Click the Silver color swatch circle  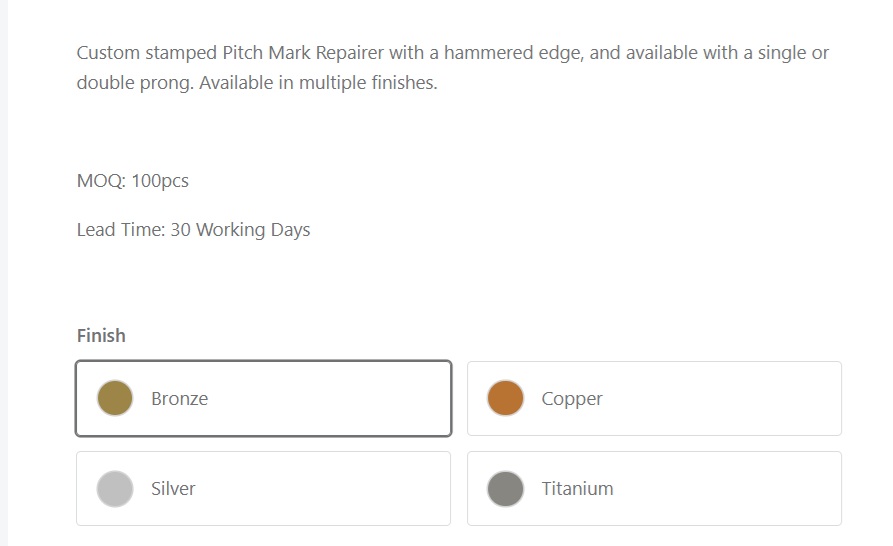[x=115, y=488]
